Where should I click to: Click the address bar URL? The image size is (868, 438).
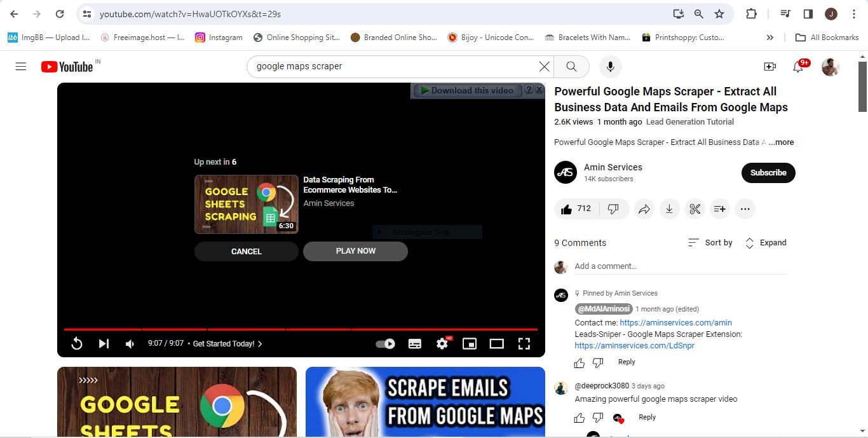coord(190,13)
